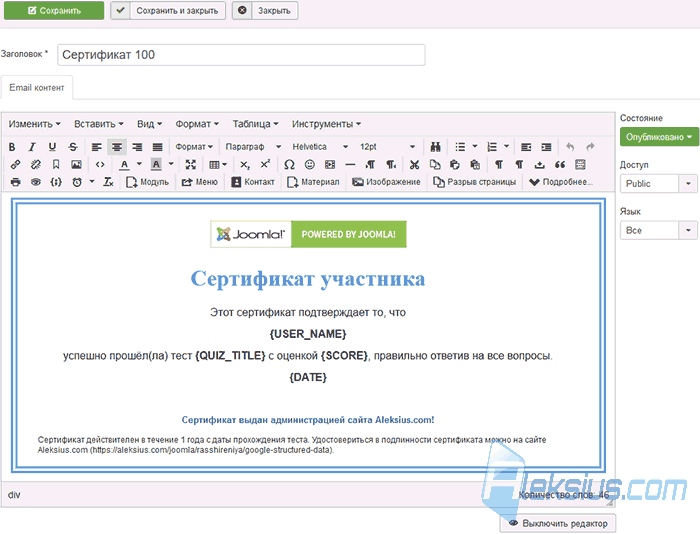Click Выключить редактор button

point(558,523)
